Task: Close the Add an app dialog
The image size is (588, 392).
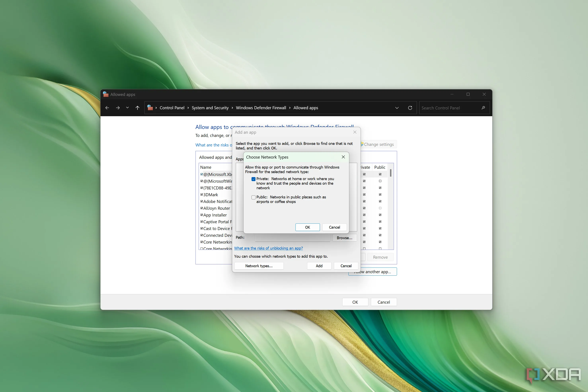Action: point(355,132)
